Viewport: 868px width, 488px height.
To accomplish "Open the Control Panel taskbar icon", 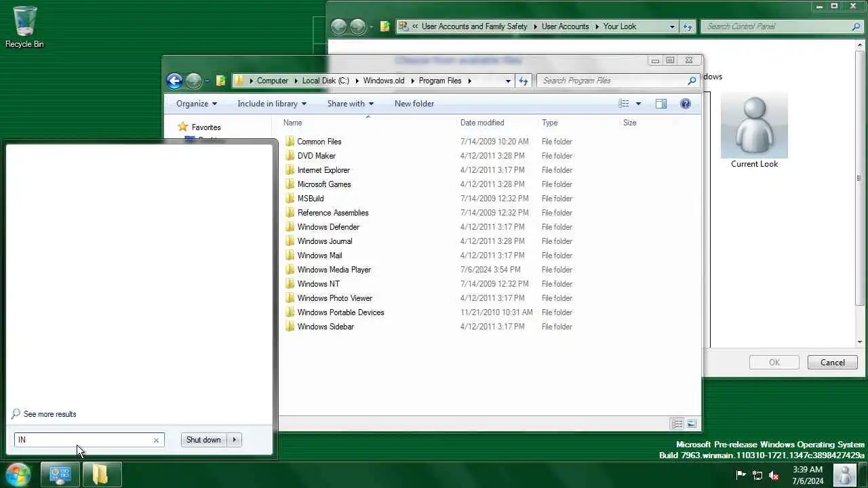I will coord(60,474).
